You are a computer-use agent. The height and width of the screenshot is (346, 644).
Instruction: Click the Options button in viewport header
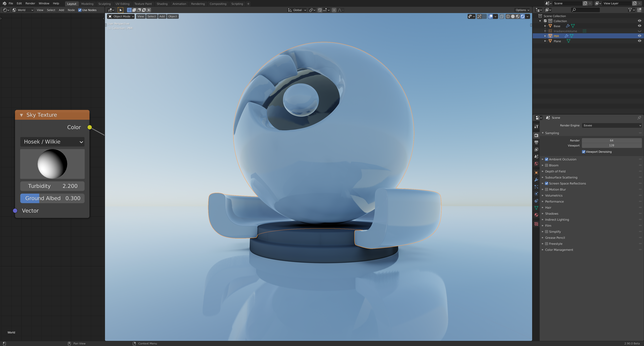(522, 10)
